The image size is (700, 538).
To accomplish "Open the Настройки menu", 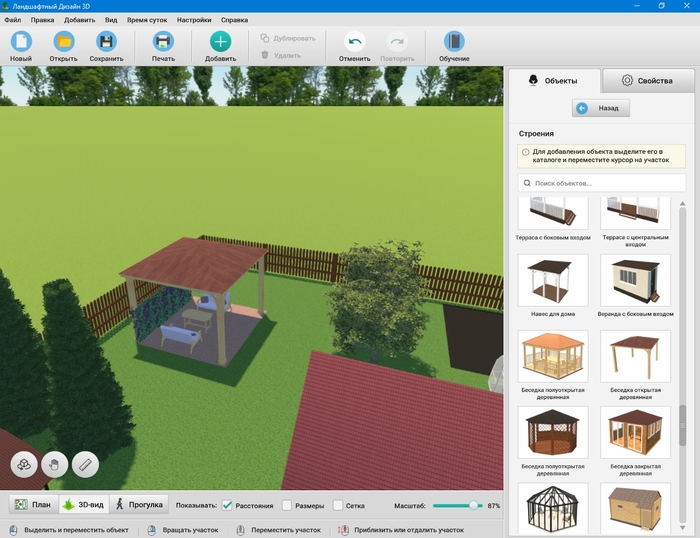I will pyautogui.click(x=194, y=20).
